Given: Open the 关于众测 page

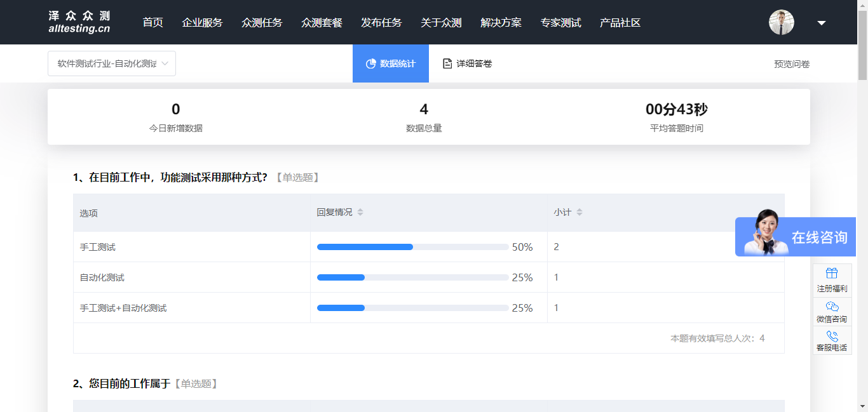Looking at the screenshot, I should click(x=441, y=22).
